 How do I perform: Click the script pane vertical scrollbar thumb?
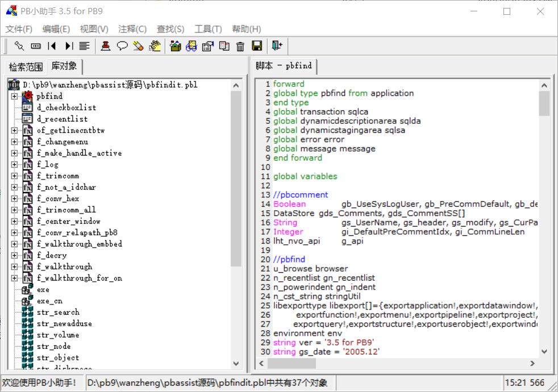[x=544, y=103]
